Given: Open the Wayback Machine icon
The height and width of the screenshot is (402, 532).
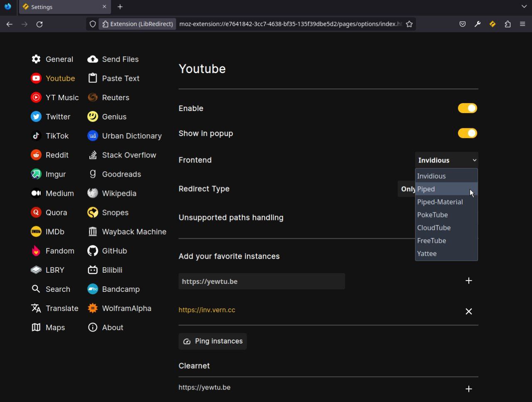Looking at the screenshot, I should point(93,232).
